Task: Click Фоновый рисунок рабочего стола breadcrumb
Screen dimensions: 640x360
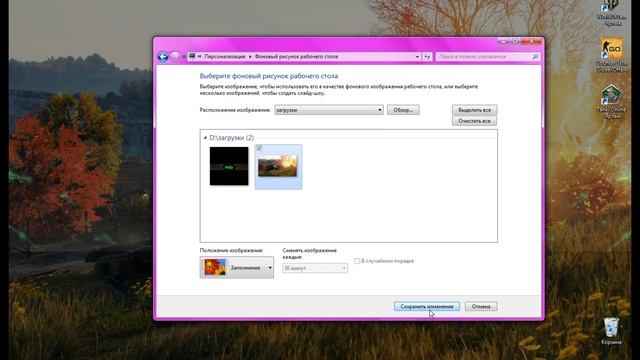Action: pos(296,57)
